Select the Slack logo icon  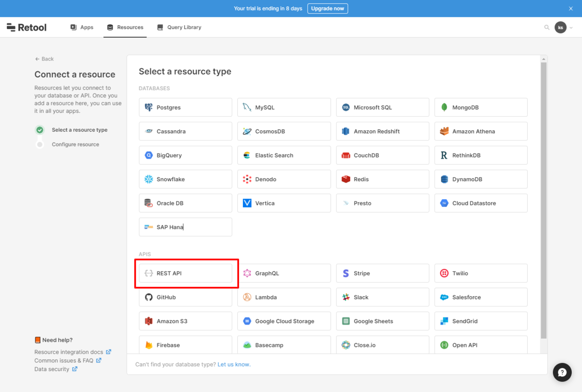coord(346,298)
